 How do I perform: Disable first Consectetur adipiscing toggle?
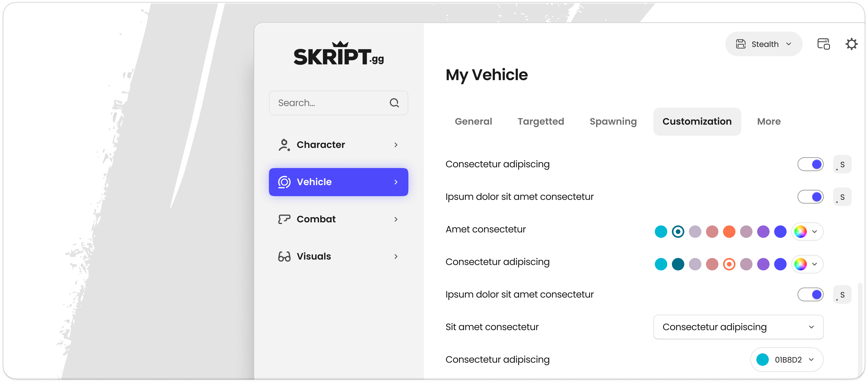810,165
